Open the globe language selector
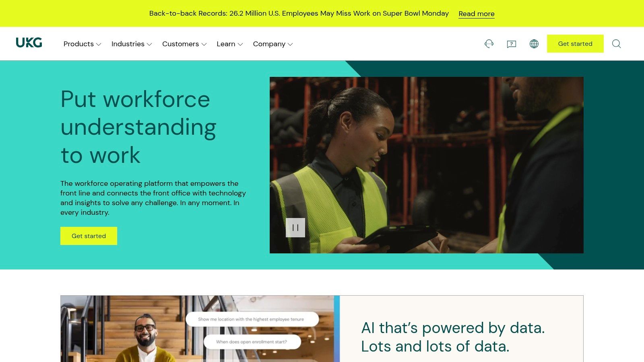 (x=534, y=44)
